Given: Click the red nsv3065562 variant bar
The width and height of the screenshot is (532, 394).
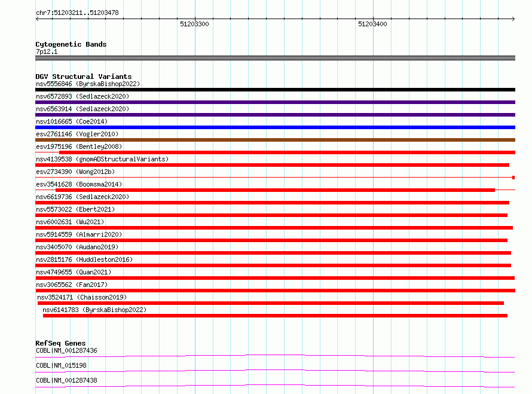Looking at the screenshot, I should 275,291.
